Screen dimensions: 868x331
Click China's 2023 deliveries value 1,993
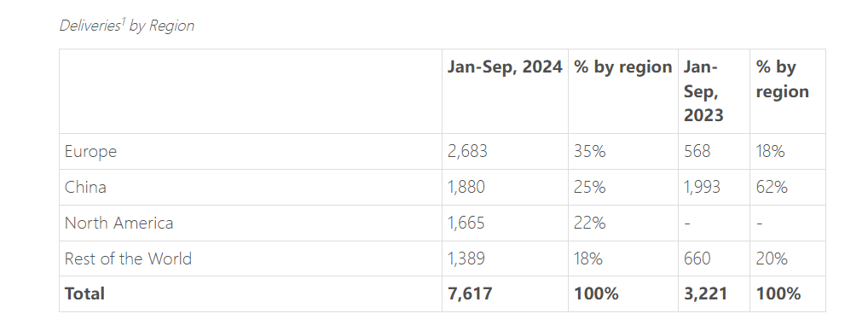[702, 187]
